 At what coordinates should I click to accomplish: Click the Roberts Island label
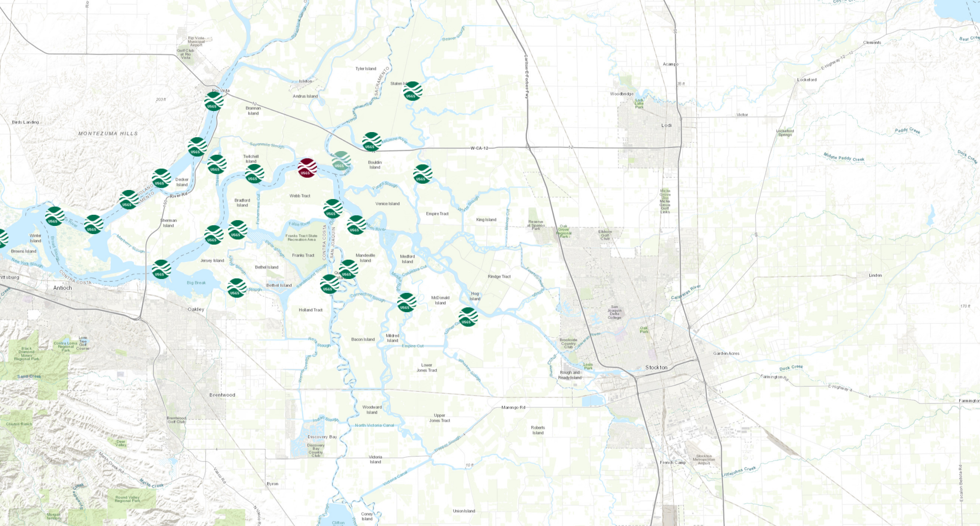(538, 430)
